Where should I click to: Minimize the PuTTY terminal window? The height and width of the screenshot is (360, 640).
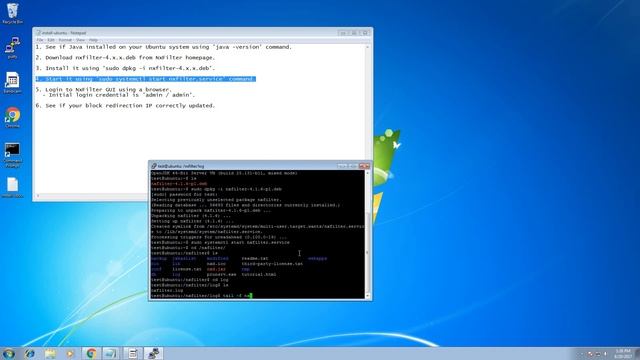[342, 166]
